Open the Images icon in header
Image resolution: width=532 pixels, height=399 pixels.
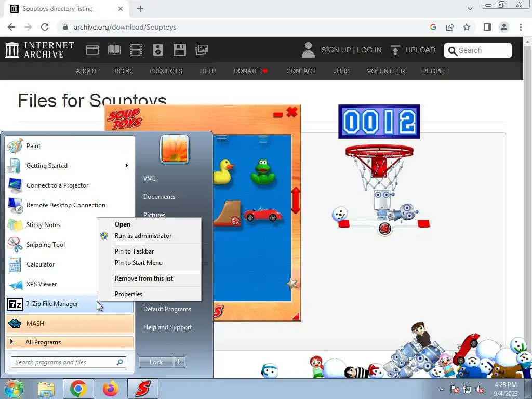pyautogui.click(x=202, y=50)
